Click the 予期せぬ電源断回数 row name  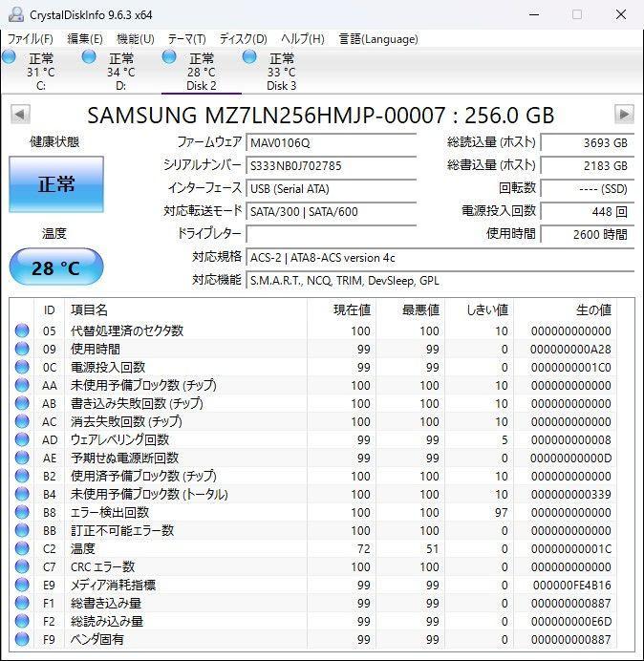(x=124, y=458)
